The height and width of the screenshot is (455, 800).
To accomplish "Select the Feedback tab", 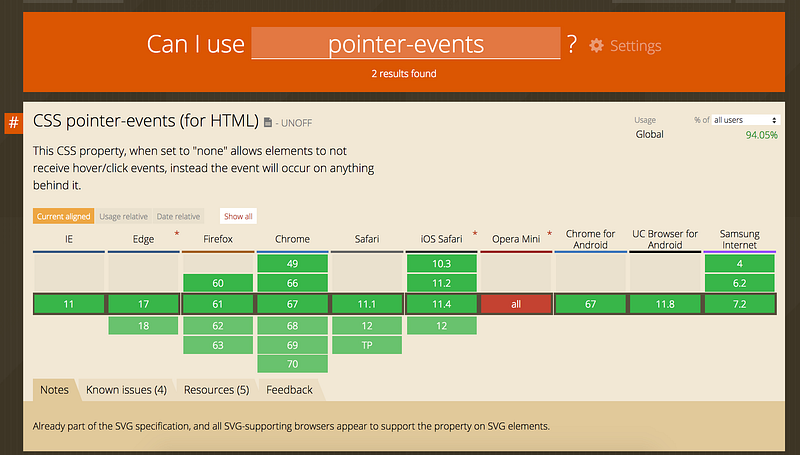I will [289, 390].
